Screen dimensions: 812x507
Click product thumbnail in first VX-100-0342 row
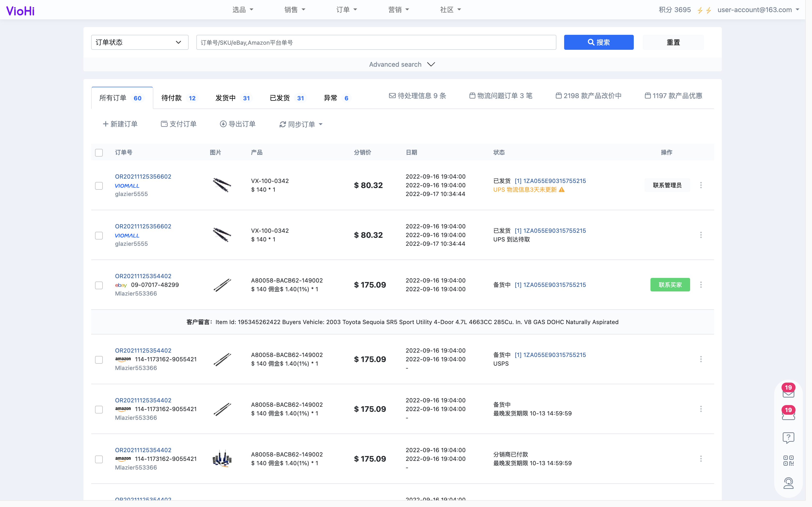point(222,185)
